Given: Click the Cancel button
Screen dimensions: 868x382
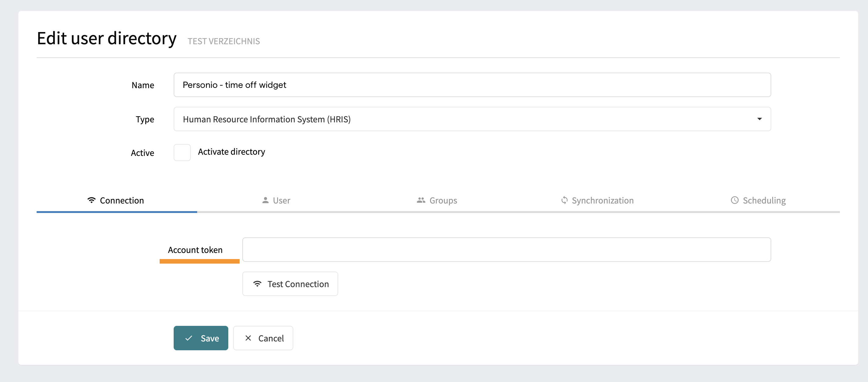Looking at the screenshot, I should (263, 338).
